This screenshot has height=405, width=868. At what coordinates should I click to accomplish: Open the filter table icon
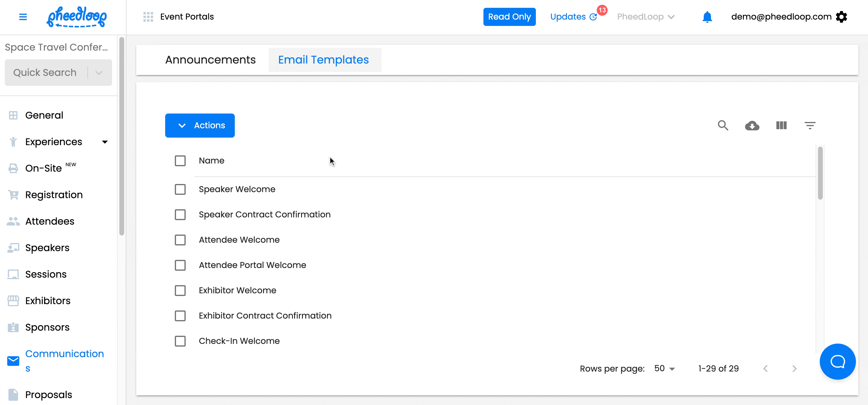810,126
